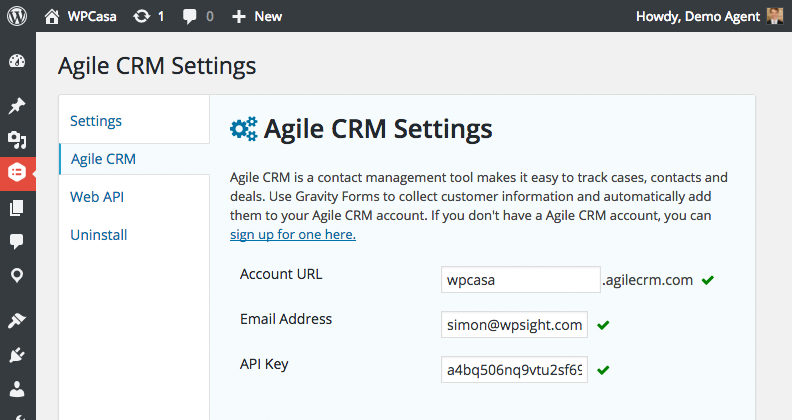Click the WPCasa site name
This screenshot has height=420, width=792.
click(92, 17)
